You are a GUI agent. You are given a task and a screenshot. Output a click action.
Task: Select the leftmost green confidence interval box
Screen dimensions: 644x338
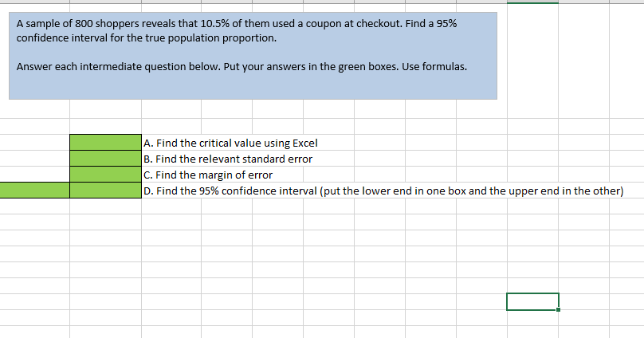pos(34,191)
